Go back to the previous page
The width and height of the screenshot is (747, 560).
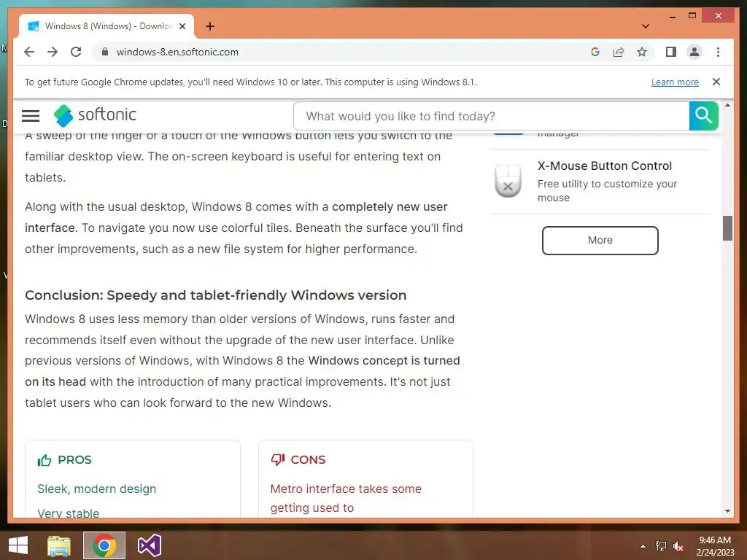pos(29,52)
